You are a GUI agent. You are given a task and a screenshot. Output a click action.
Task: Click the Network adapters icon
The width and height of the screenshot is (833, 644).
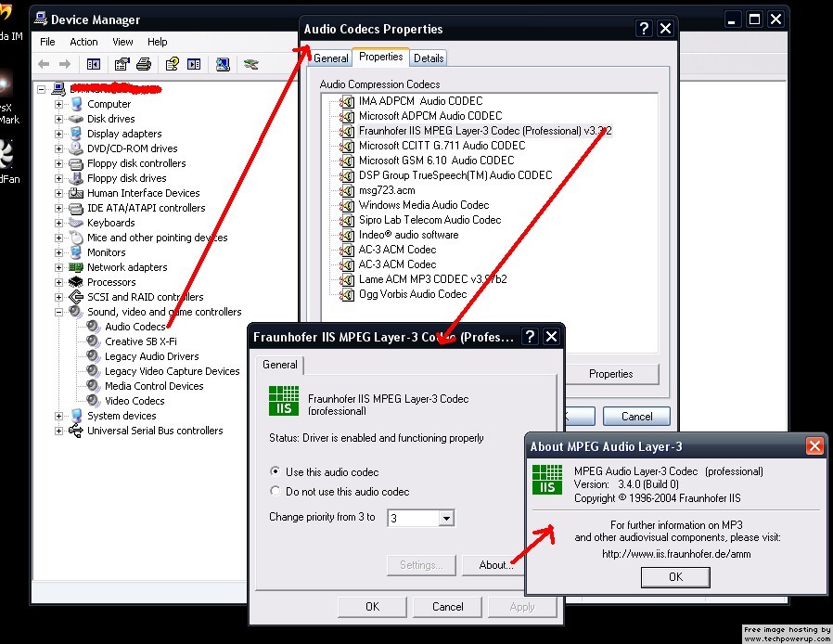pos(76,267)
